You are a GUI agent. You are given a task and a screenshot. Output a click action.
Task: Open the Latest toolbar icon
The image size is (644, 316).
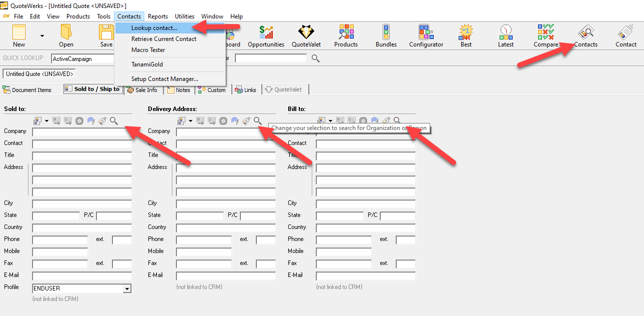click(506, 35)
